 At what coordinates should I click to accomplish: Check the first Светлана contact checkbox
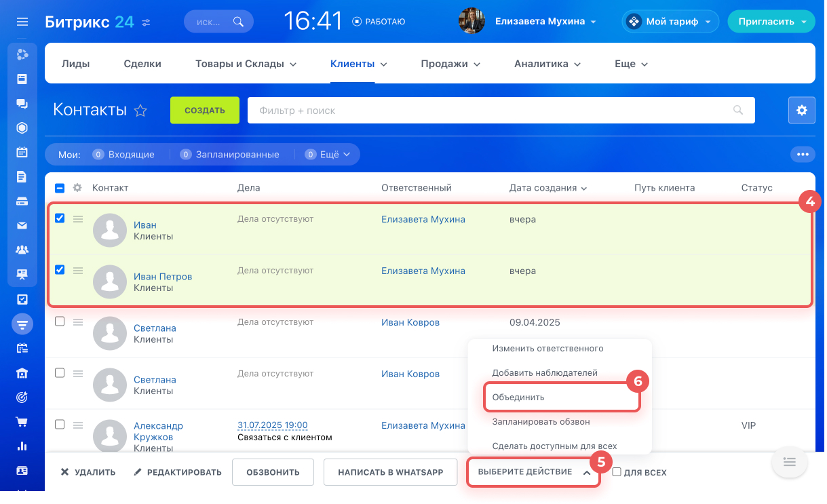click(60, 322)
